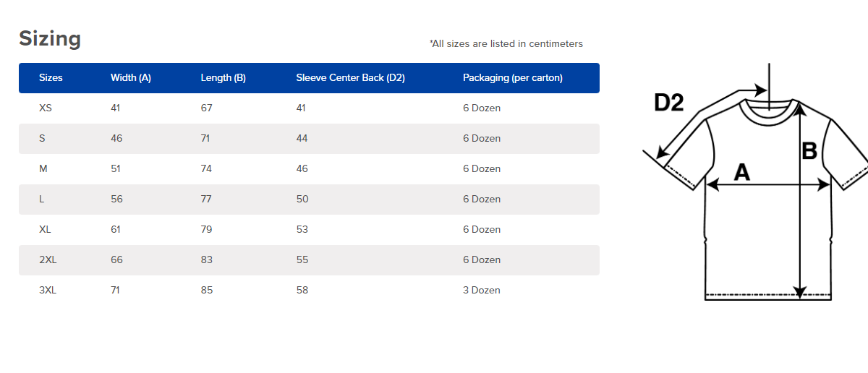The width and height of the screenshot is (868, 373).
Task: Select the 3XL size row label
Action: click(48, 291)
